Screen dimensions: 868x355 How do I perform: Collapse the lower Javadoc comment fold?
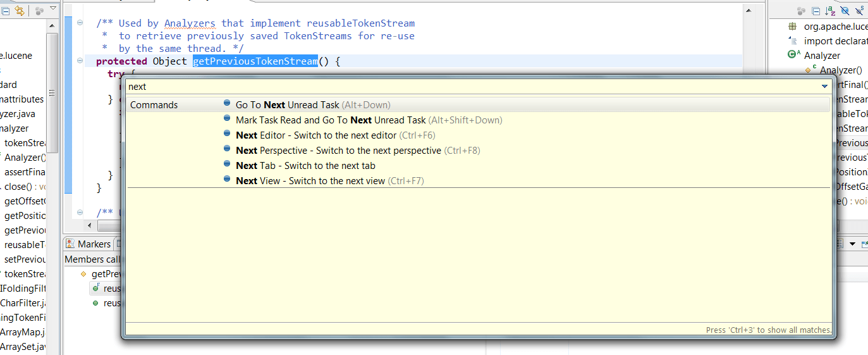(80, 213)
